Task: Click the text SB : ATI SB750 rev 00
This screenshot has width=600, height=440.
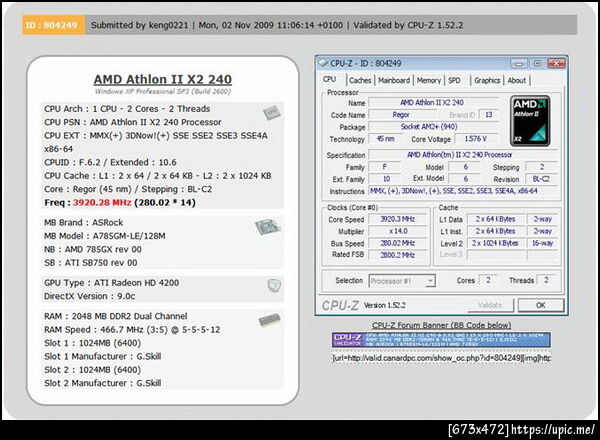Action: click(x=91, y=263)
